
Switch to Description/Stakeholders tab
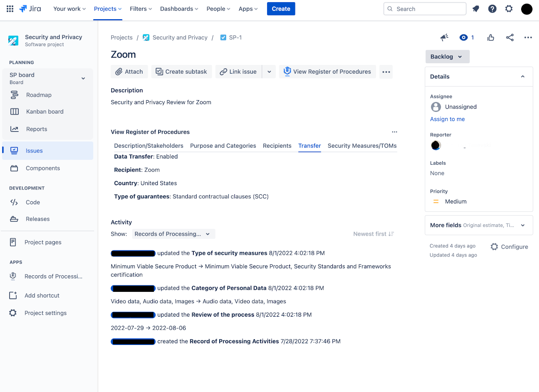point(149,146)
